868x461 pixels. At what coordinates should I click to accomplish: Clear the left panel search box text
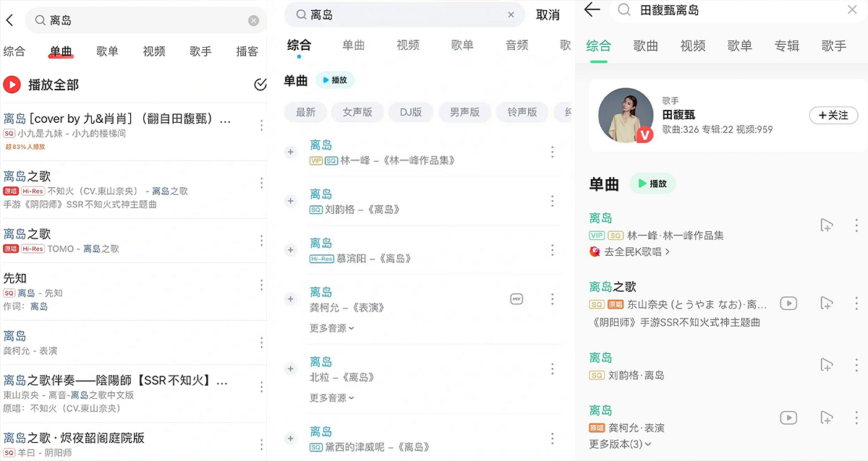(253, 21)
